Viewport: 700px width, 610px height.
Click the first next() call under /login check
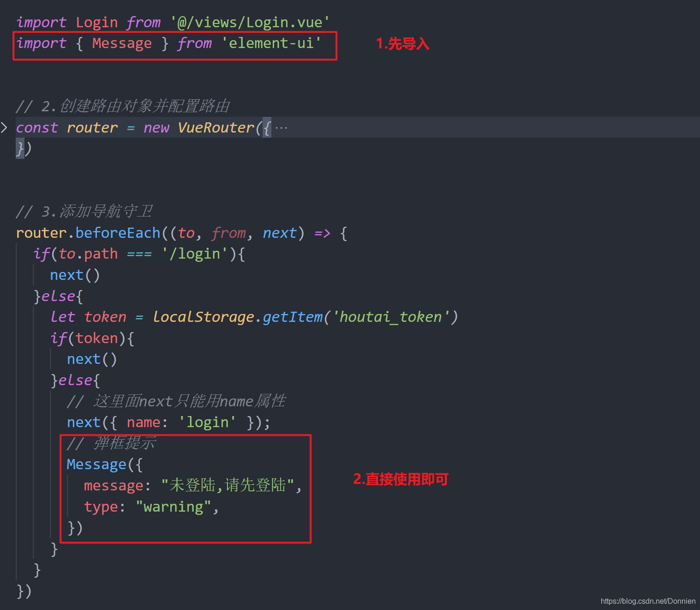(75, 275)
